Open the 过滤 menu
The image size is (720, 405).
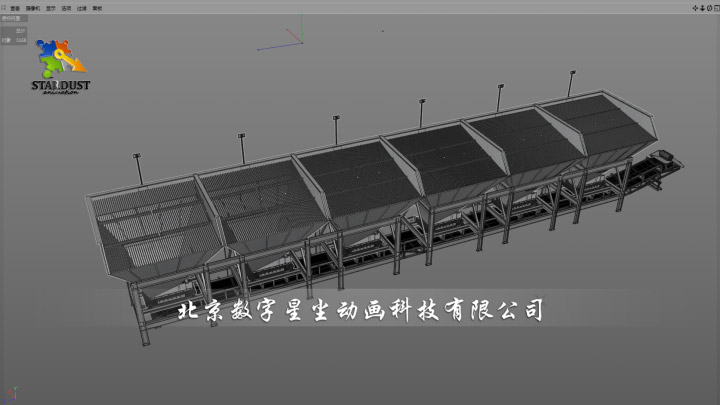pos(82,7)
